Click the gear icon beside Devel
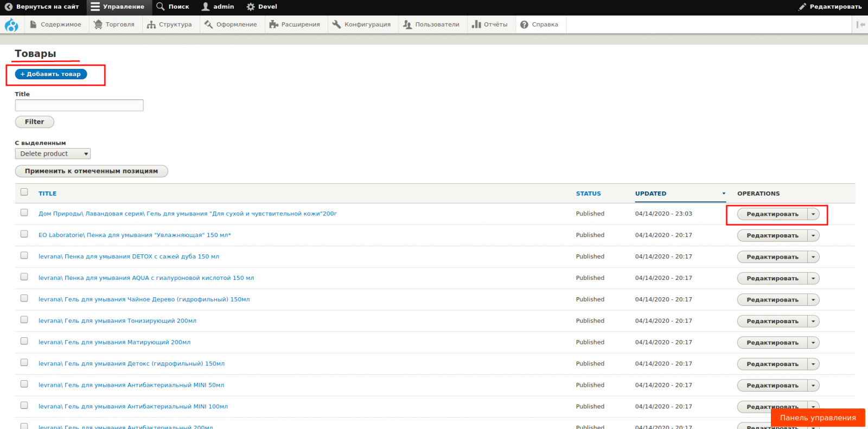The height and width of the screenshot is (429, 868). tap(251, 7)
